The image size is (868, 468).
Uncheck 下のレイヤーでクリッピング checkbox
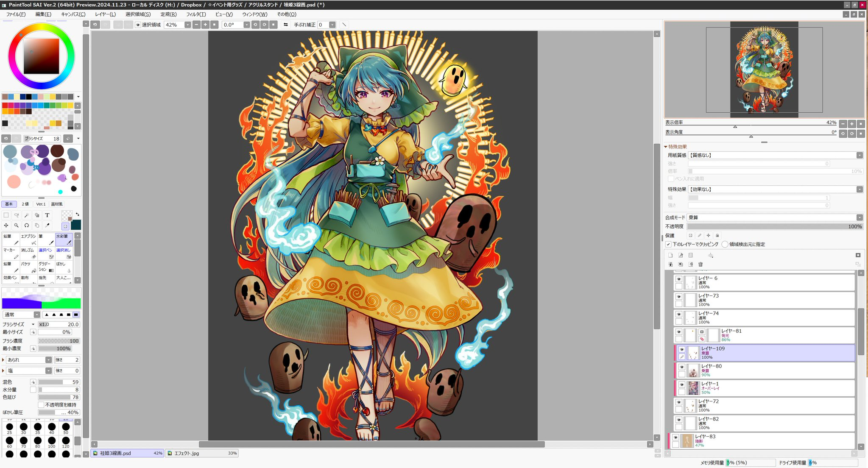tap(668, 244)
